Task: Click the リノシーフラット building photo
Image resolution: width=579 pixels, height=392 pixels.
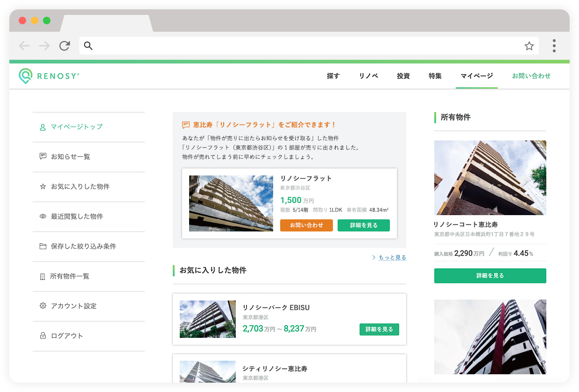Action: (231, 203)
